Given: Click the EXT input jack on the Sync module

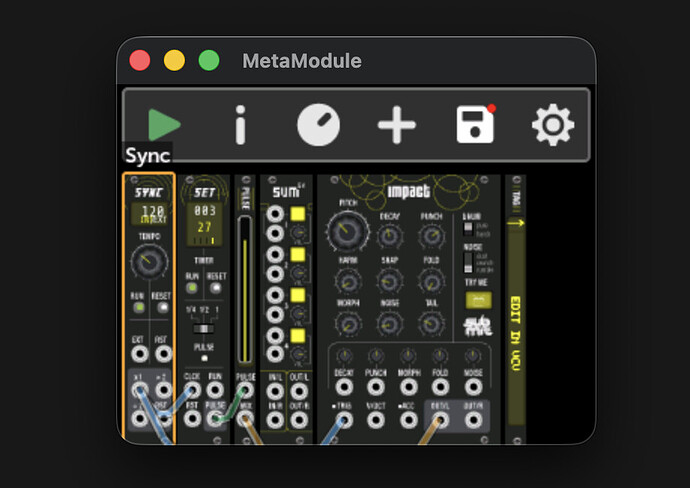Looking at the screenshot, I should pyautogui.click(x=139, y=354).
